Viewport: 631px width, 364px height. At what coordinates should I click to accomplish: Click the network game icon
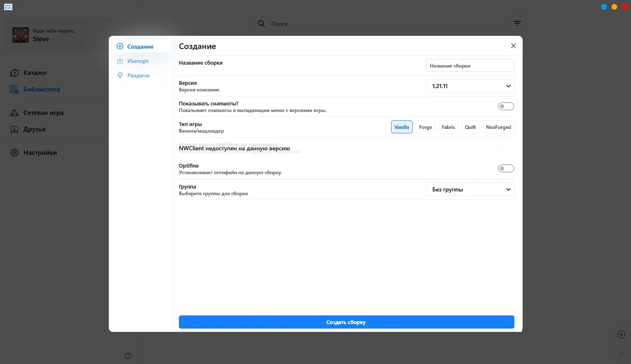[14, 113]
